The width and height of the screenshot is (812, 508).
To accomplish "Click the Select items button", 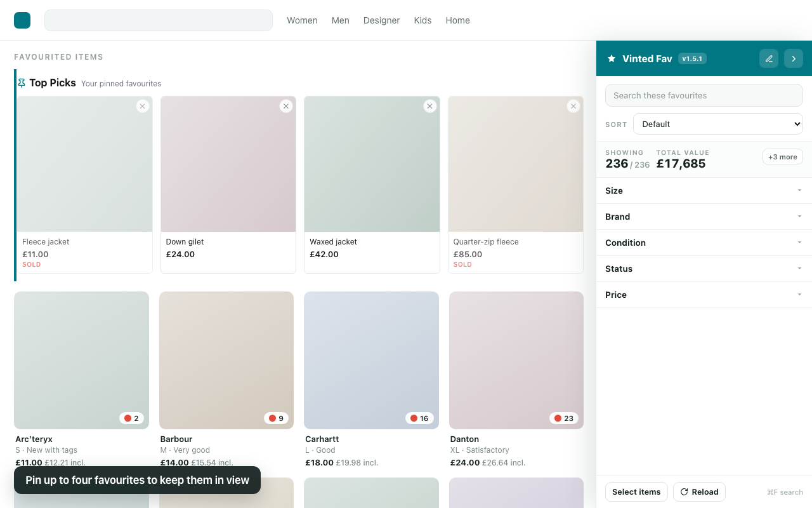I will 636,491.
